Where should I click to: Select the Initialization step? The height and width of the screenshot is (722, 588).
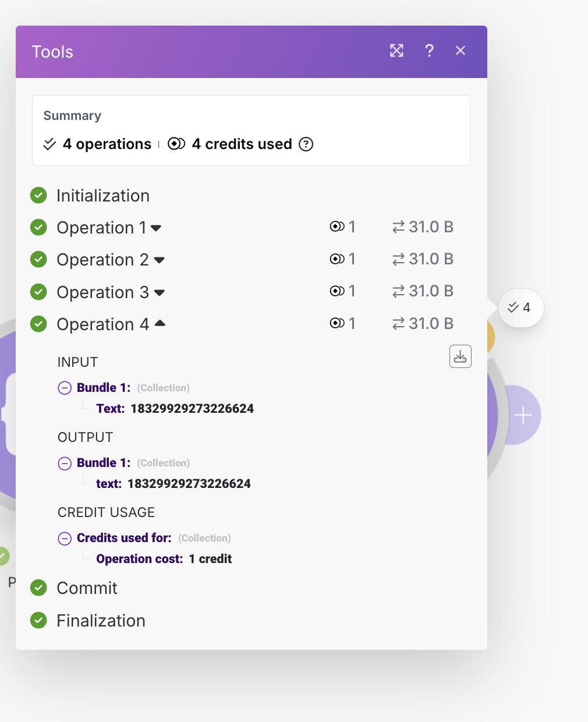[x=102, y=196]
